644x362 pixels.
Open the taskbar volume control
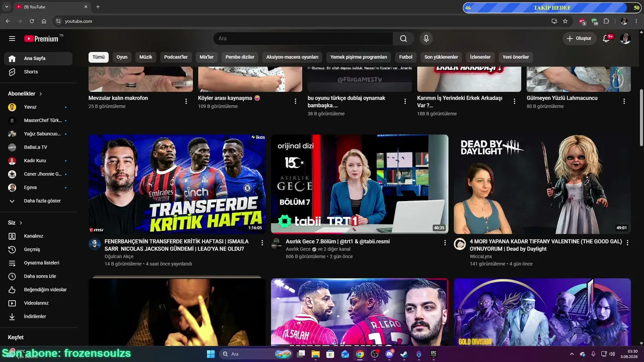tap(612, 354)
